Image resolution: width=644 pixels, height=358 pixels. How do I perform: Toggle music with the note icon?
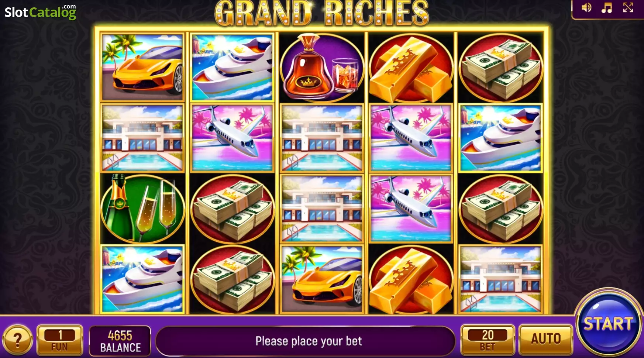[x=607, y=8]
